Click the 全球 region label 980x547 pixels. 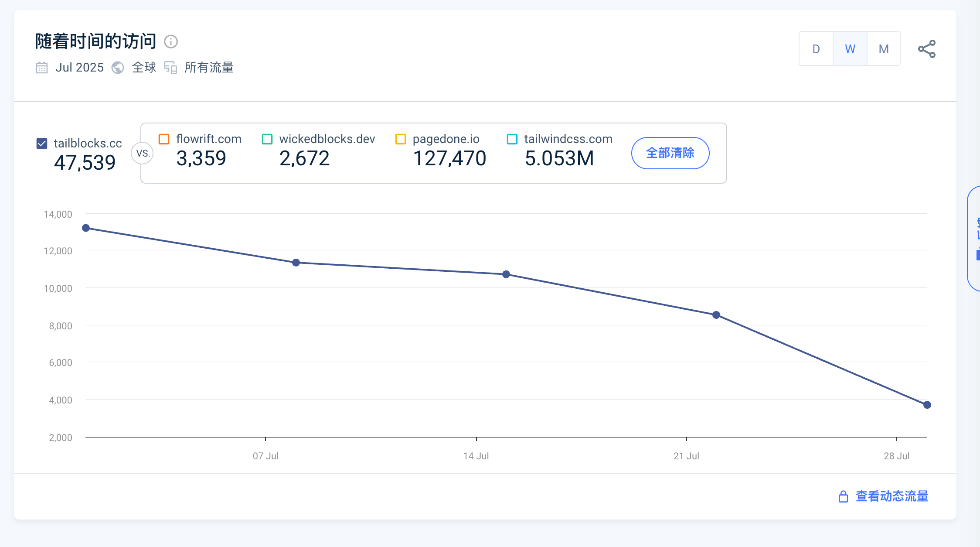(x=144, y=68)
